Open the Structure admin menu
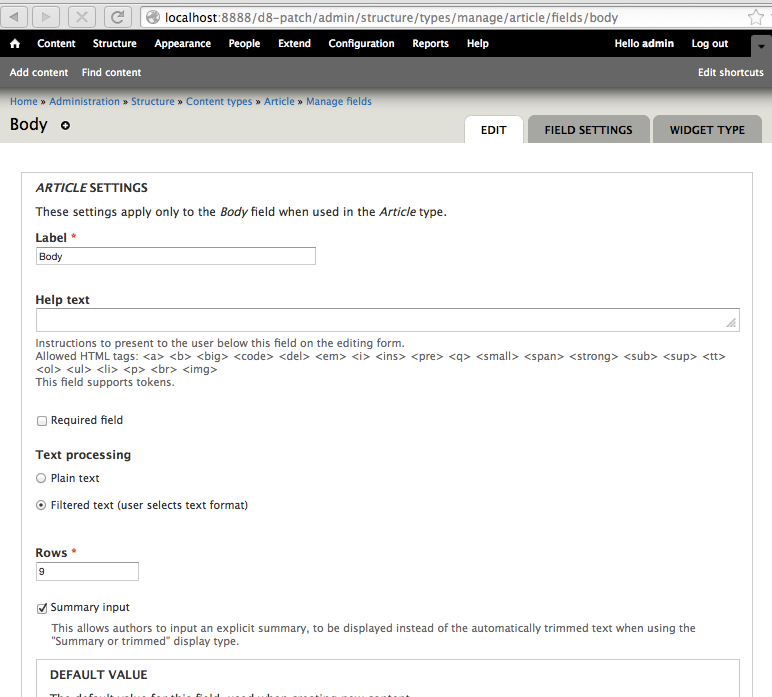 point(115,43)
